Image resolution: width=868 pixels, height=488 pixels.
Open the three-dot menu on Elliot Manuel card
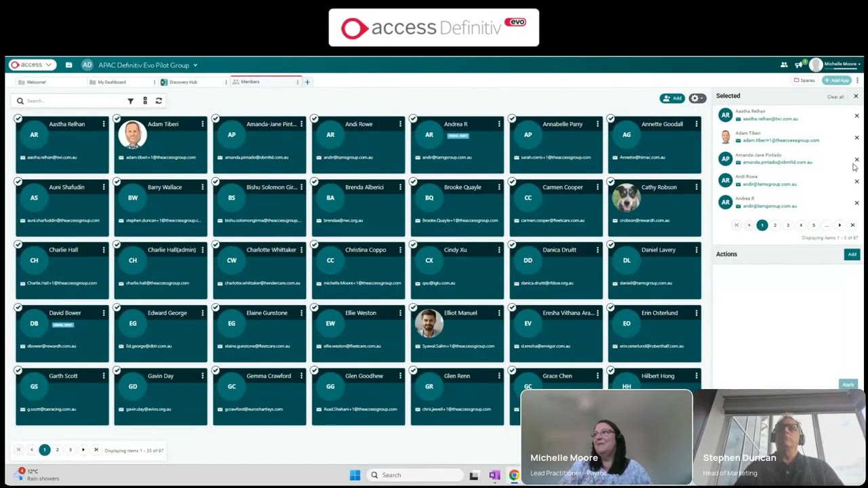(x=499, y=313)
